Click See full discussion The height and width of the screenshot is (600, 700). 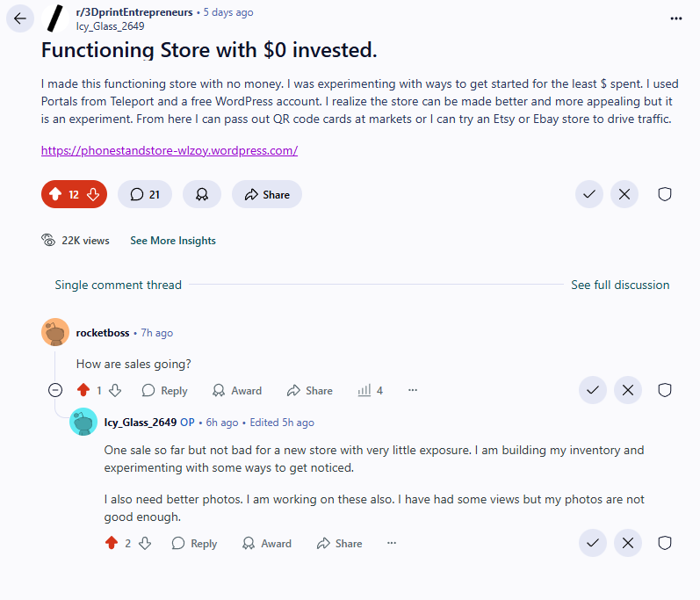coord(620,285)
